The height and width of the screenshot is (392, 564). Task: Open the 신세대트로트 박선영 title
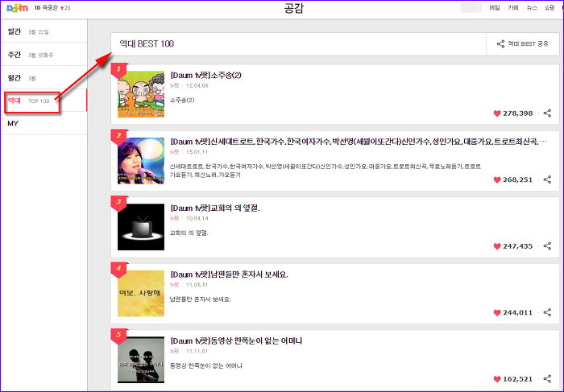[359, 142]
